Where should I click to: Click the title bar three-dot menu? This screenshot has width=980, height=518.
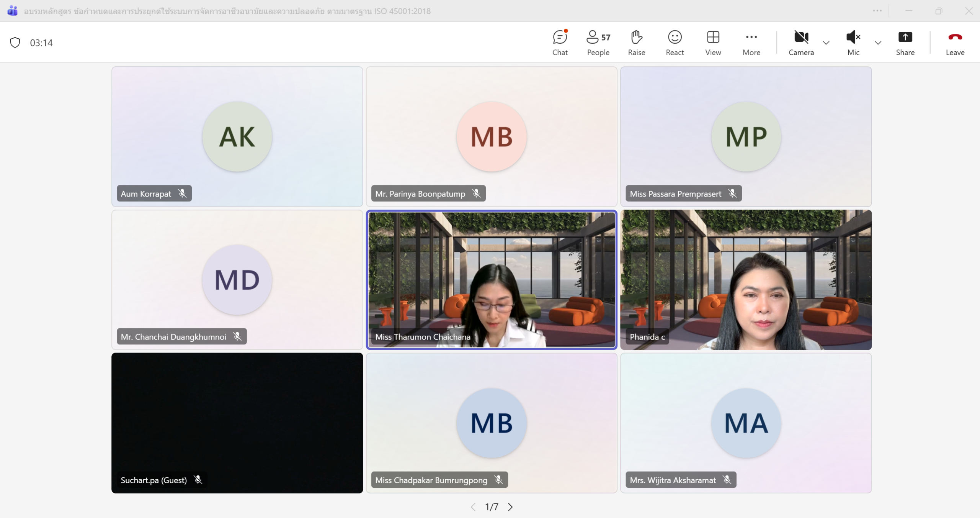pos(877,11)
